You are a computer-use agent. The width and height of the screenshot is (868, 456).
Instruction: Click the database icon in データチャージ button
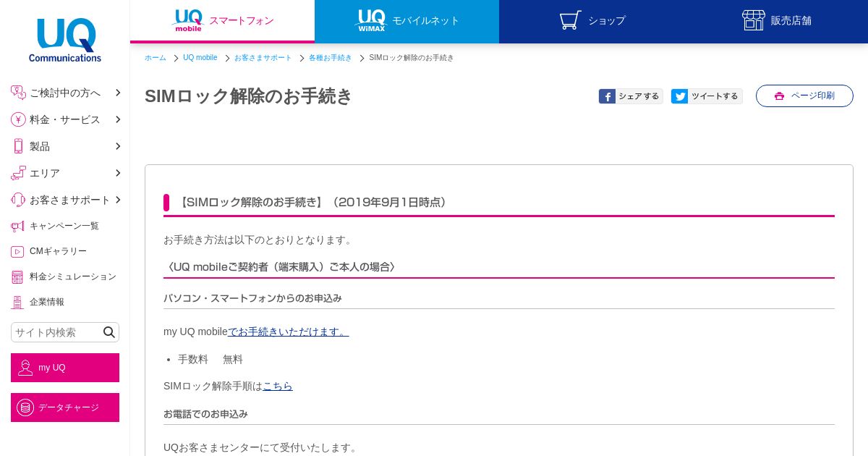(25, 408)
